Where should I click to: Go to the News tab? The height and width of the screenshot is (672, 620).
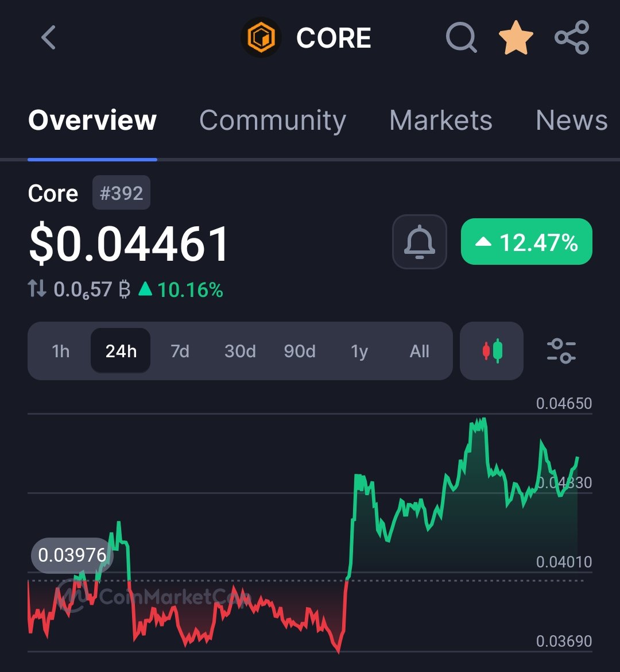point(572,120)
